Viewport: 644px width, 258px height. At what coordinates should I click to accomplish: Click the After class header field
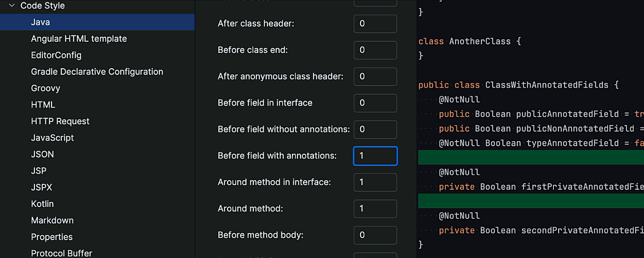(375, 24)
